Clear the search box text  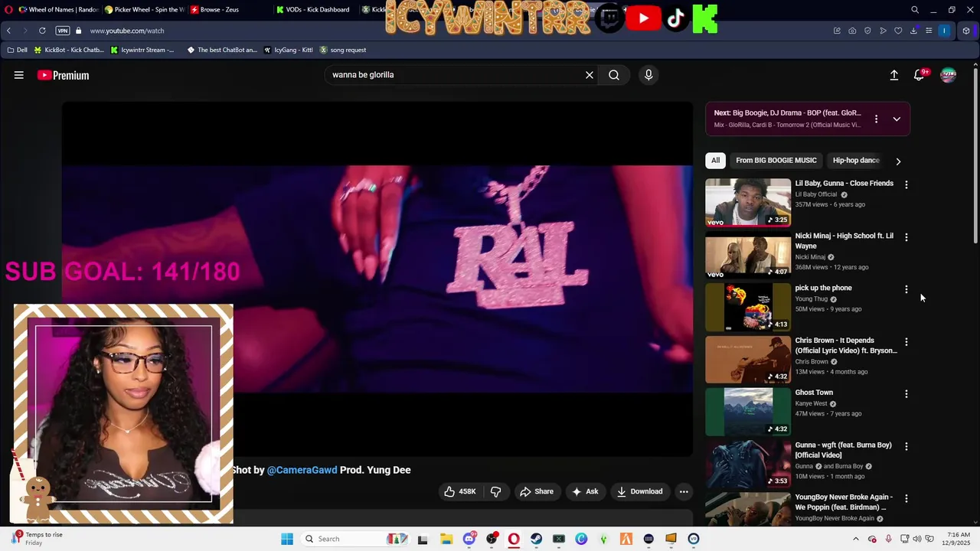(x=590, y=75)
